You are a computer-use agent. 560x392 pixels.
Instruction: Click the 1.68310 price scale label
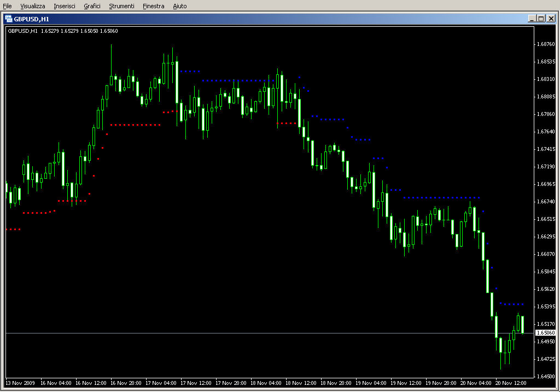pos(546,79)
